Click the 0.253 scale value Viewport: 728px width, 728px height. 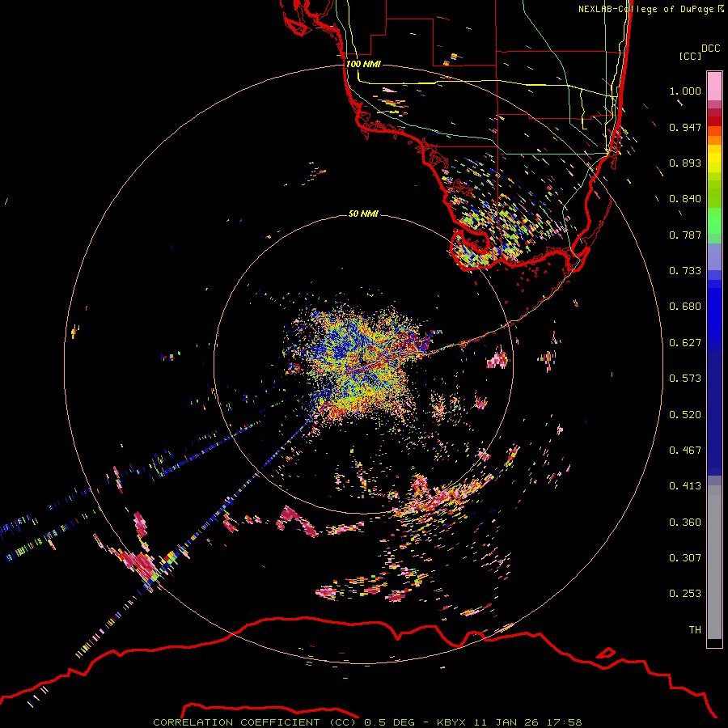pyautogui.click(x=685, y=594)
